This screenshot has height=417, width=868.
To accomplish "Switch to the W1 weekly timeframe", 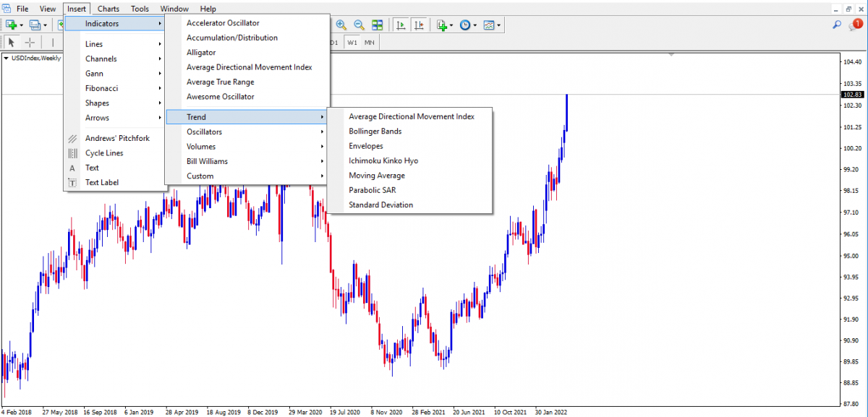I will tap(352, 43).
